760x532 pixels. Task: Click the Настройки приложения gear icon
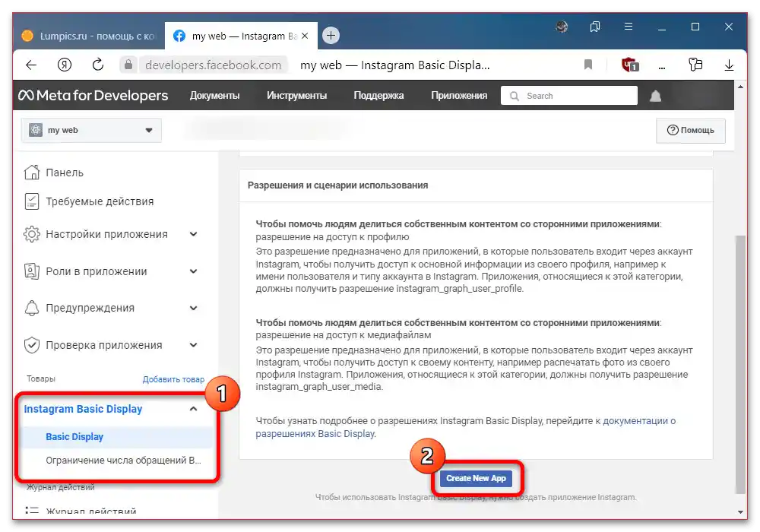pos(30,234)
